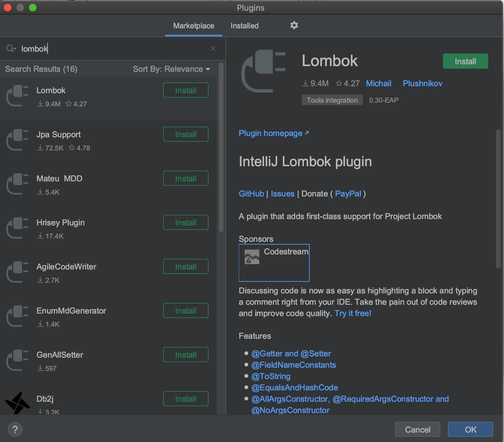The image size is (504, 442).
Task: Click the GenAllSetter plugin icon
Action: pyautogui.click(x=18, y=360)
